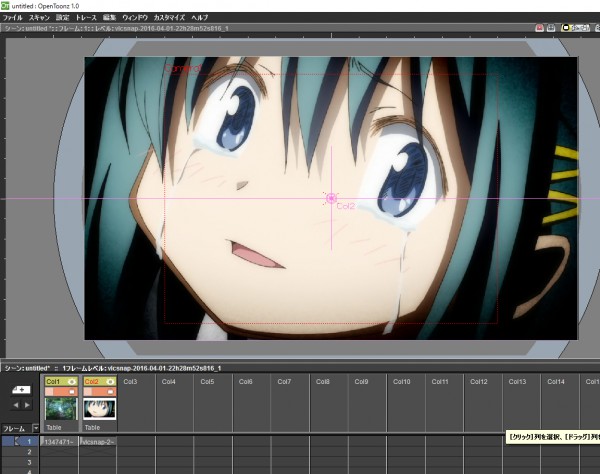
Task: Open the カスタマイズ menu
Action: click(169, 18)
